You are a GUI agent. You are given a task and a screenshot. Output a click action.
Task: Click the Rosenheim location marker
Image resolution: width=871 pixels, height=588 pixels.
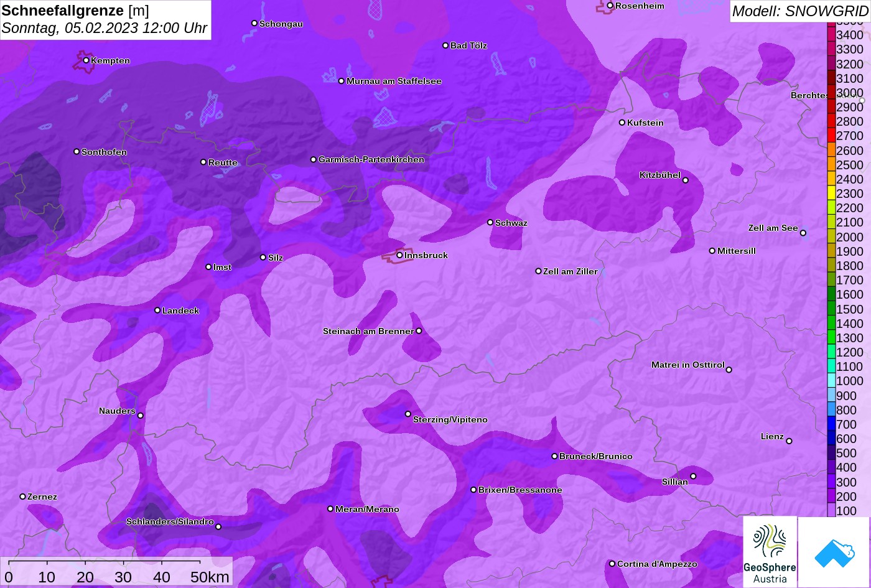coord(610,6)
